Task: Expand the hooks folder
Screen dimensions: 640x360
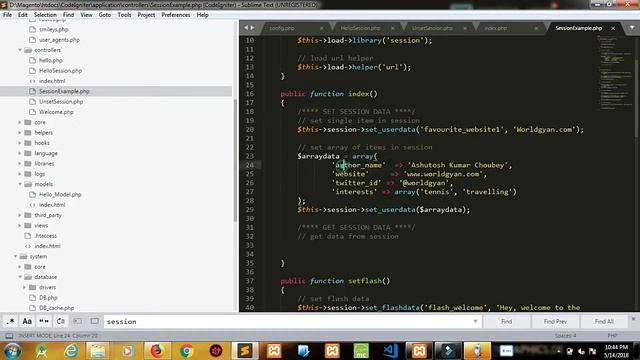Action: pos(20,143)
